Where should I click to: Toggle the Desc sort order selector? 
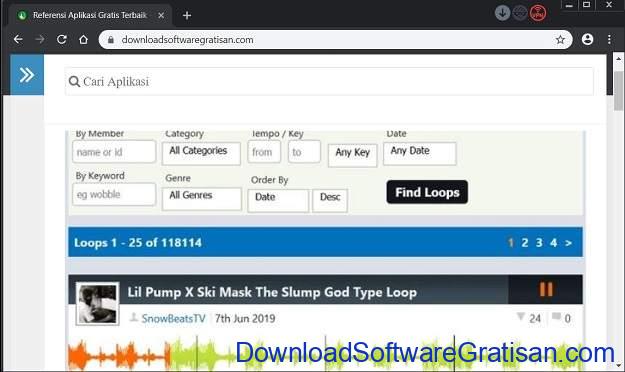tap(330, 200)
